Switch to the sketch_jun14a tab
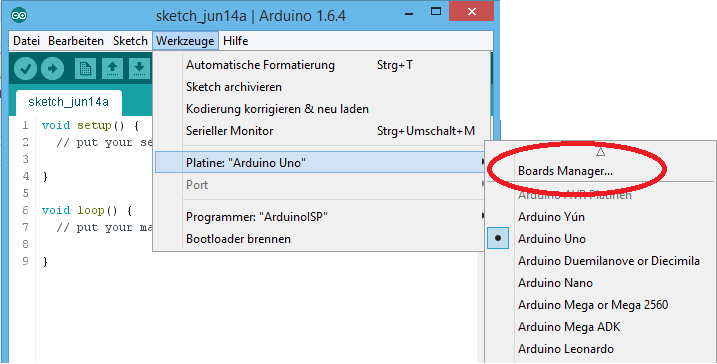The height and width of the screenshot is (364, 717). click(69, 102)
